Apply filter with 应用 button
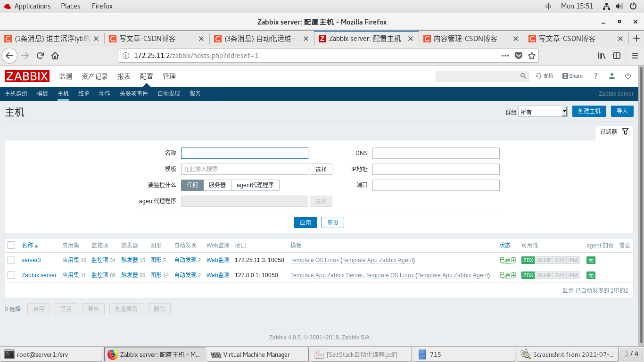Screen dimensions: 644x362 pyautogui.click(x=305, y=222)
